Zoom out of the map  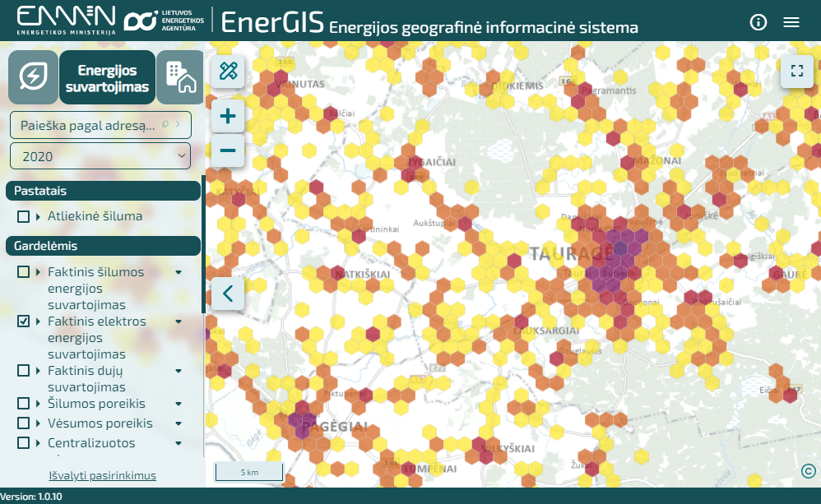pyautogui.click(x=228, y=150)
